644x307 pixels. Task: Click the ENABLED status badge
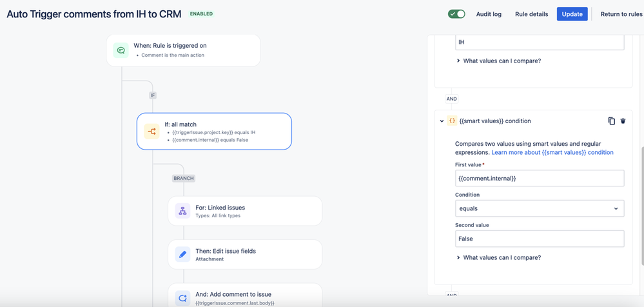tap(201, 14)
